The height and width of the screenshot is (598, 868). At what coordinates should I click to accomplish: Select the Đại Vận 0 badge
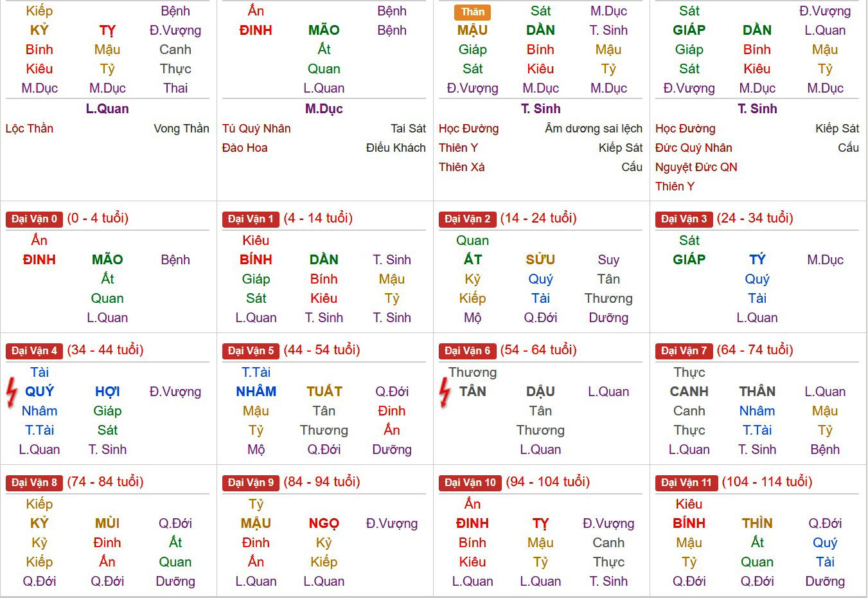tap(34, 219)
